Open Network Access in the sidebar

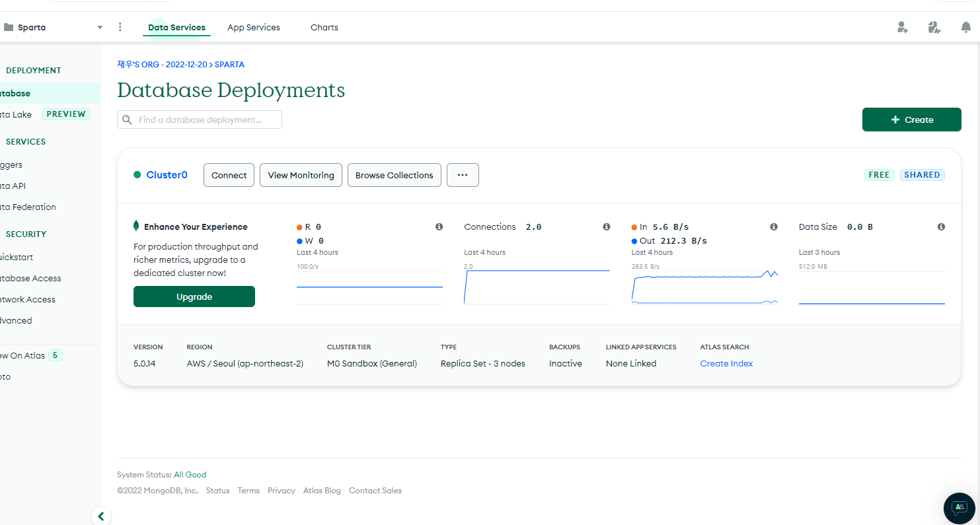(28, 299)
